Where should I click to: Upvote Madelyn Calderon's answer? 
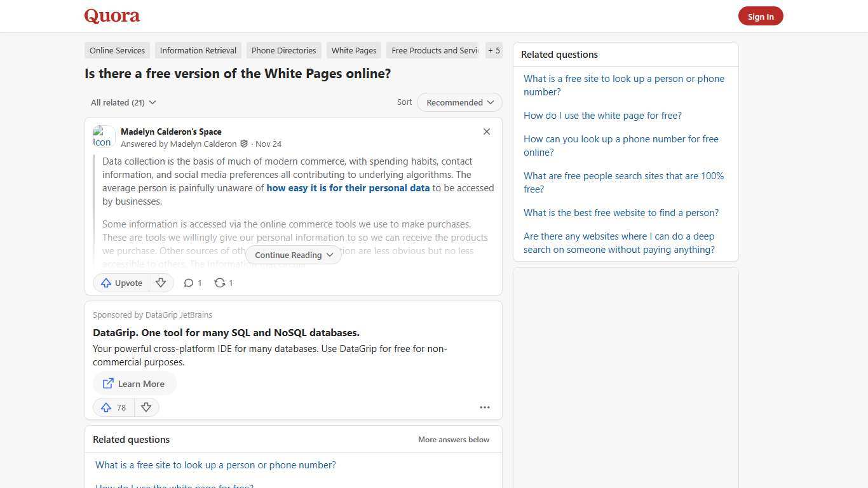click(121, 283)
